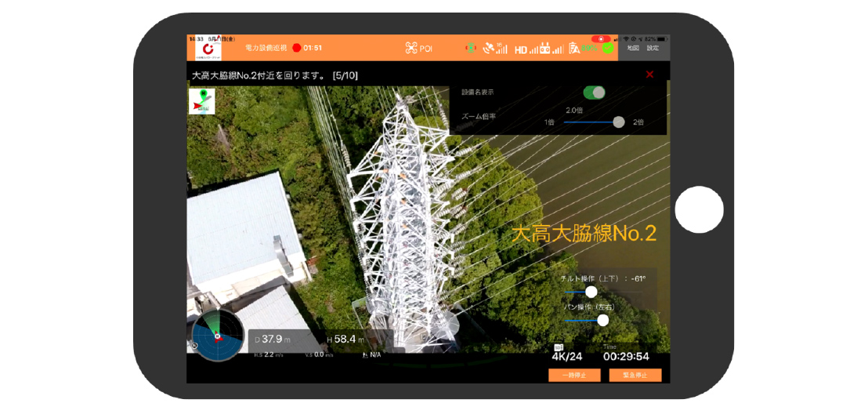Tap the 大高大脇線No.2 facility label
Viewport: 868px width, 414px height.
[584, 234]
